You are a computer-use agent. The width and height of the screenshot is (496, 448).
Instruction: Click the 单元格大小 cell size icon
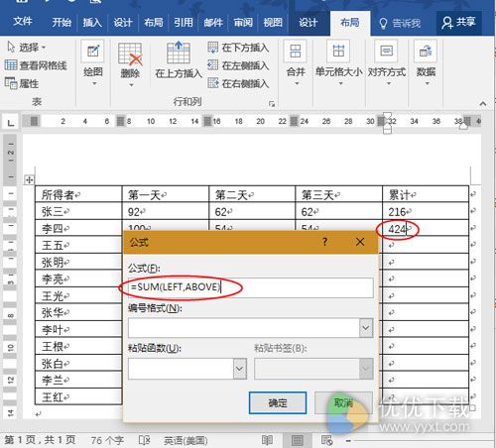pyautogui.click(x=338, y=51)
